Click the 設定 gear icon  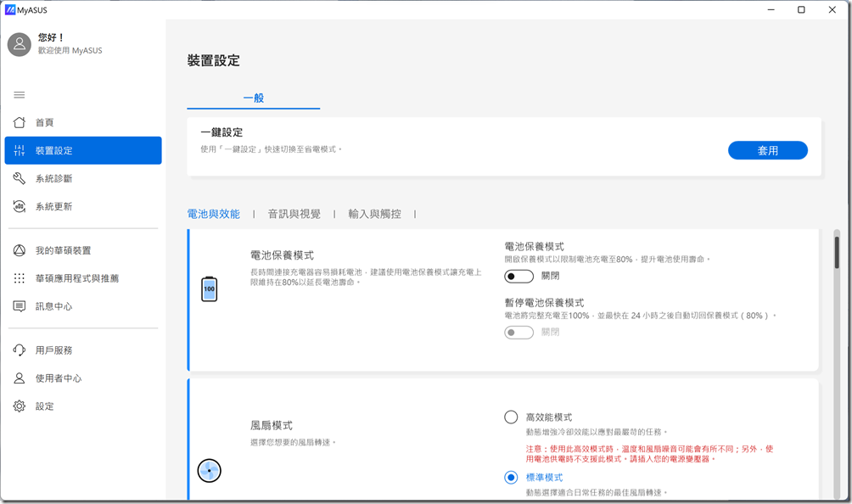[x=20, y=406]
